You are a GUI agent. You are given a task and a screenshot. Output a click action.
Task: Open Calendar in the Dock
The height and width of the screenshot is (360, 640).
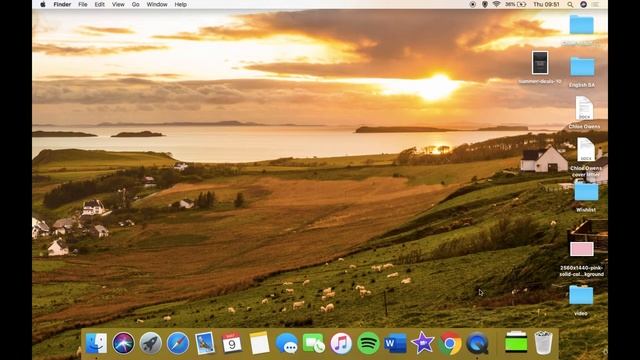click(x=232, y=343)
